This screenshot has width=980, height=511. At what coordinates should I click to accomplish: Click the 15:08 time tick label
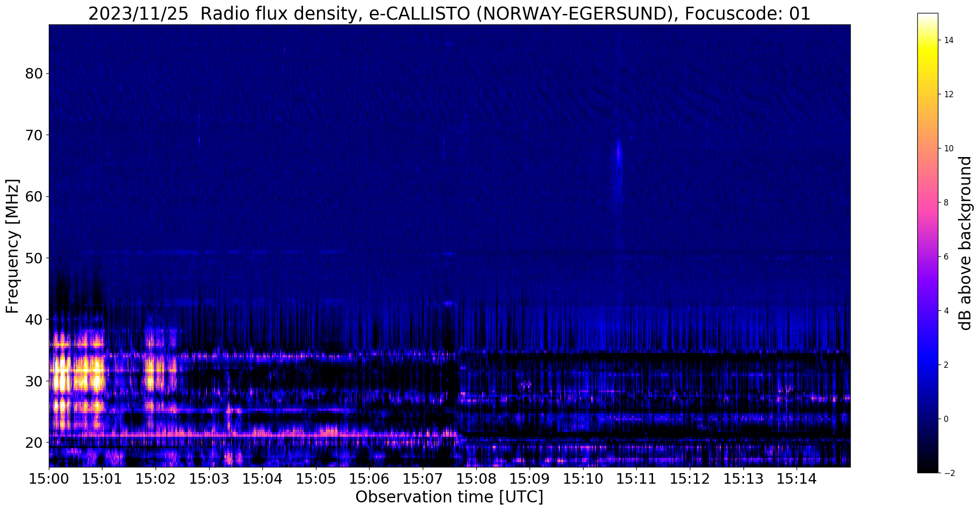[x=476, y=478]
